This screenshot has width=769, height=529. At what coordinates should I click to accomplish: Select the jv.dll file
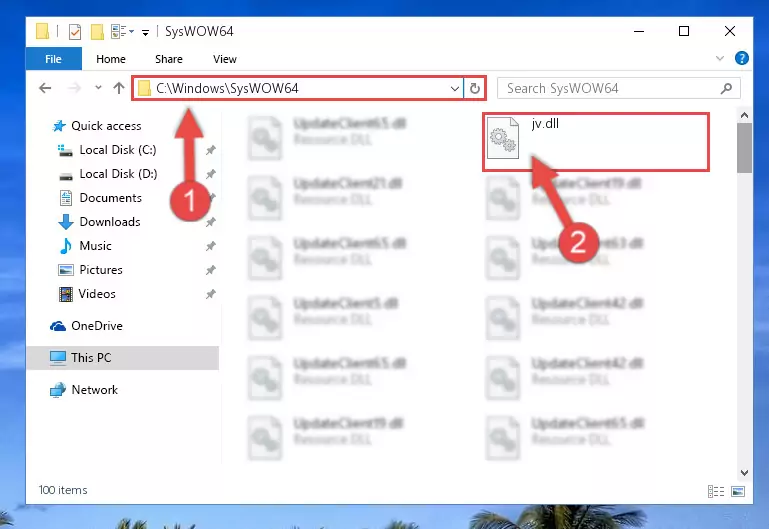[x=595, y=142]
